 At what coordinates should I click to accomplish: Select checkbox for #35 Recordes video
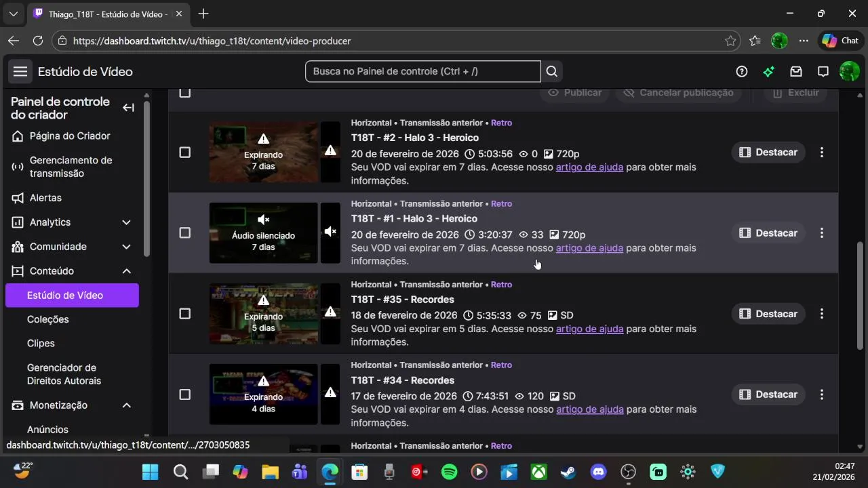click(x=184, y=314)
